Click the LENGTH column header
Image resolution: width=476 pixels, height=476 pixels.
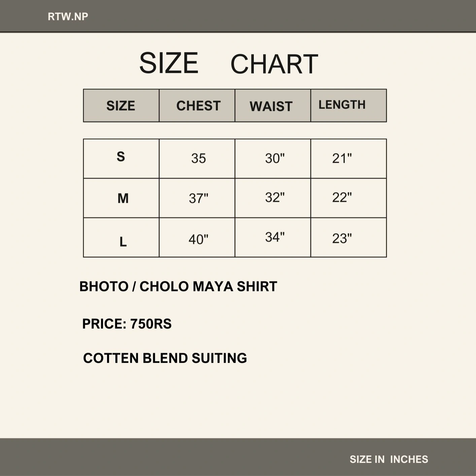click(342, 105)
